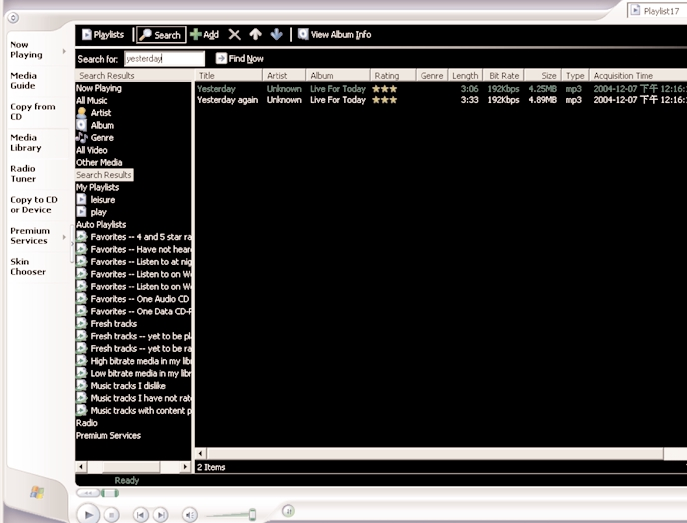Click the seek bar thumb

[110, 493]
